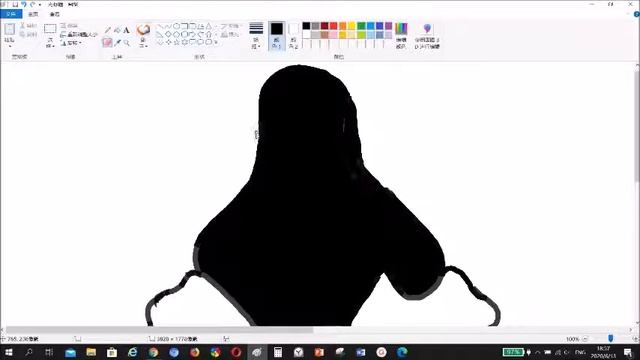Screen dimensions: 640x360
Task: Click the Copy button
Action: pyautogui.click(x=28, y=35)
